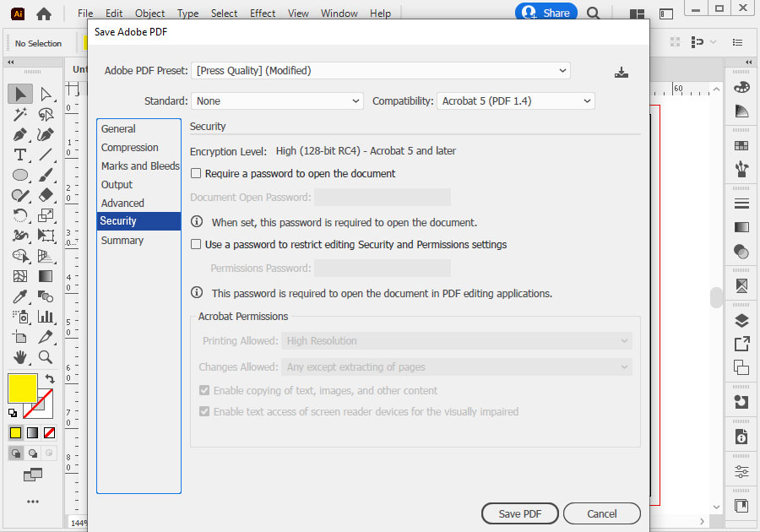This screenshot has height=532, width=760.
Task: Select the Eraser tool
Action: point(46,195)
